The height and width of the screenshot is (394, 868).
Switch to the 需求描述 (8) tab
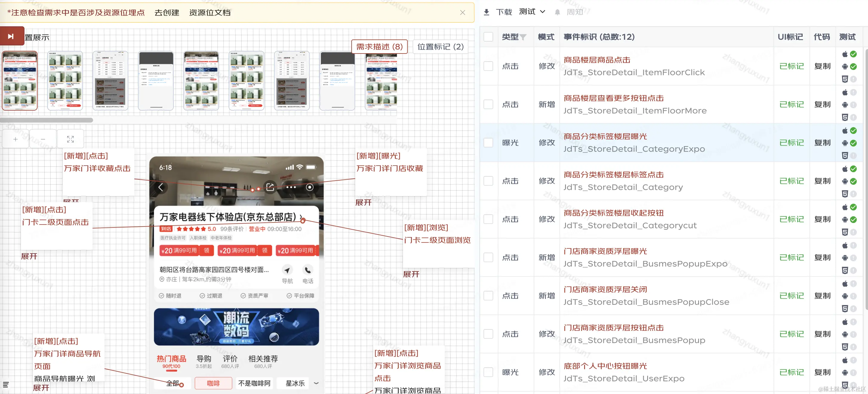pyautogui.click(x=379, y=47)
